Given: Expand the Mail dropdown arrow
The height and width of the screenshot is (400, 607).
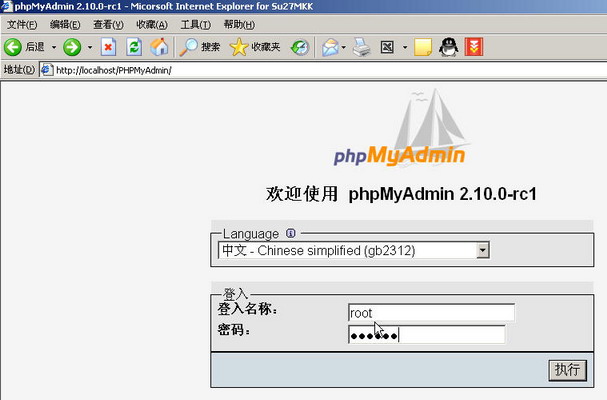Looking at the screenshot, I should (x=344, y=47).
